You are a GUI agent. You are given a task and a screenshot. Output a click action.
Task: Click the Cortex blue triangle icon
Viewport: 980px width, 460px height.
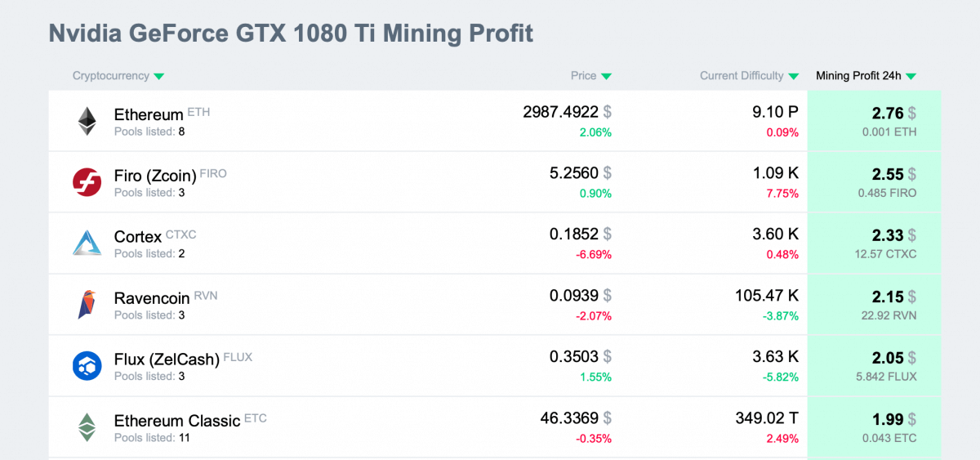tap(87, 243)
